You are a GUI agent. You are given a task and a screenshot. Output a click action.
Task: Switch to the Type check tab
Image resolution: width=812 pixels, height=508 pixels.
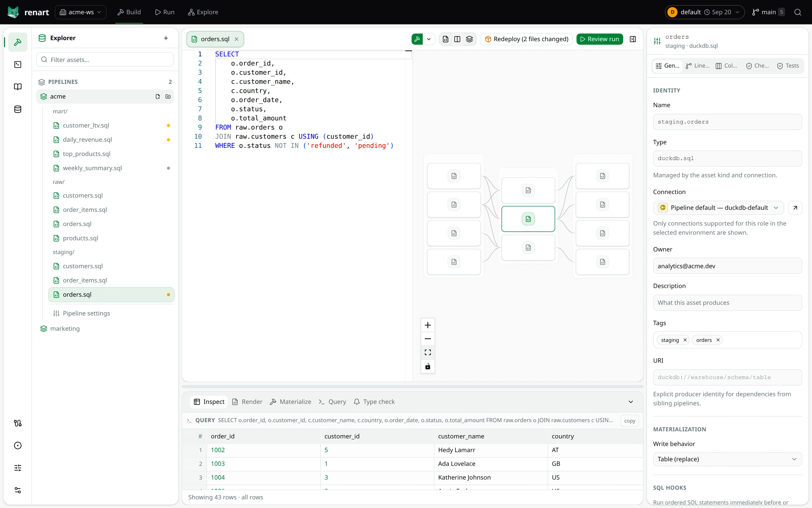coord(374,402)
